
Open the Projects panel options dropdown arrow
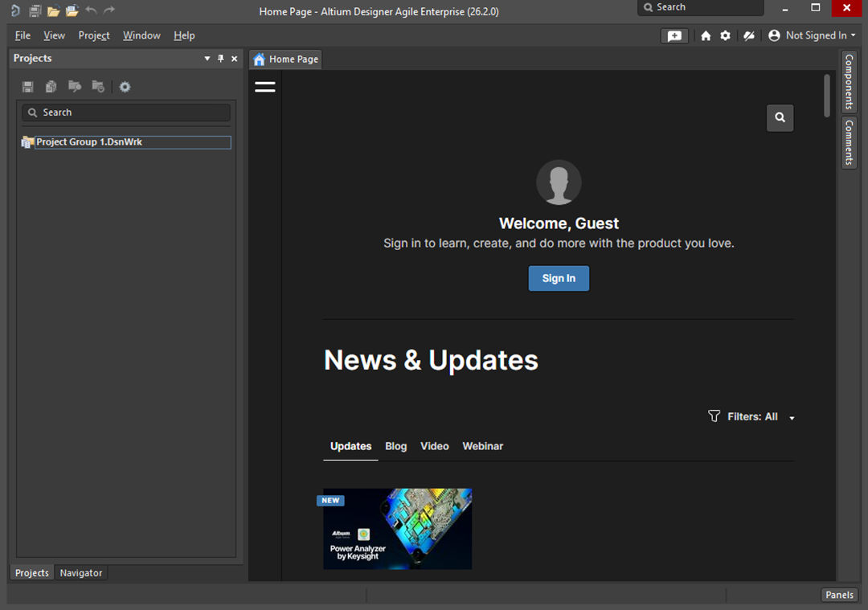[207, 59]
